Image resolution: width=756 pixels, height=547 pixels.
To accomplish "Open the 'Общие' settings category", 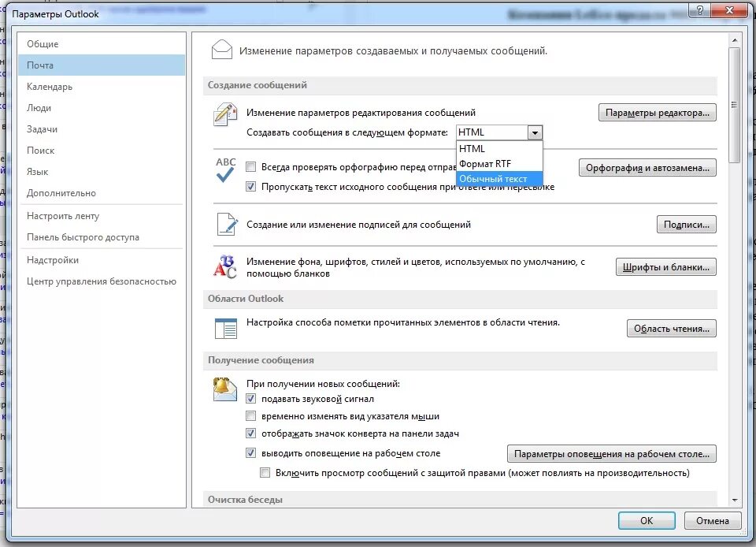I will pos(102,44).
